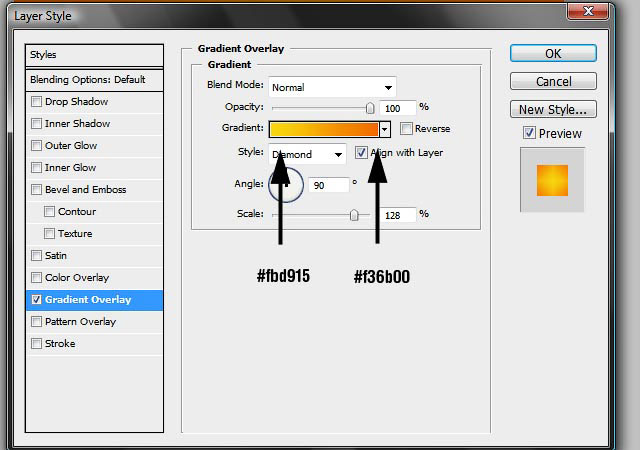This screenshot has height=450, width=640.
Task: Open the gradient editor from gradient bar
Action: click(324, 129)
